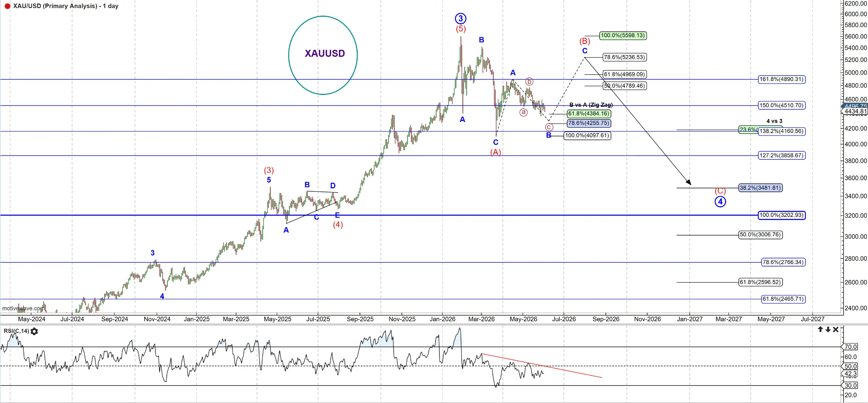Select red (A) wave label
The width and height of the screenshot is (868, 403).
pyautogui.click(x=496, y=152)
